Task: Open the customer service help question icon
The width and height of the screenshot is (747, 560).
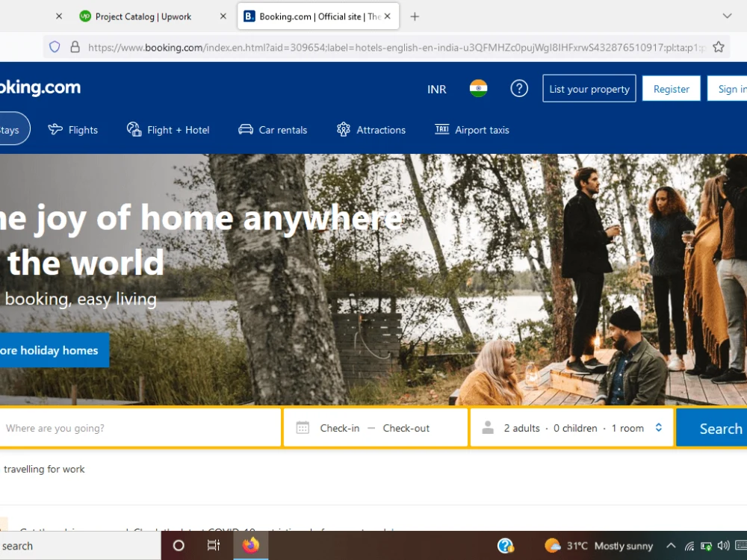Action: pos(519,89)
